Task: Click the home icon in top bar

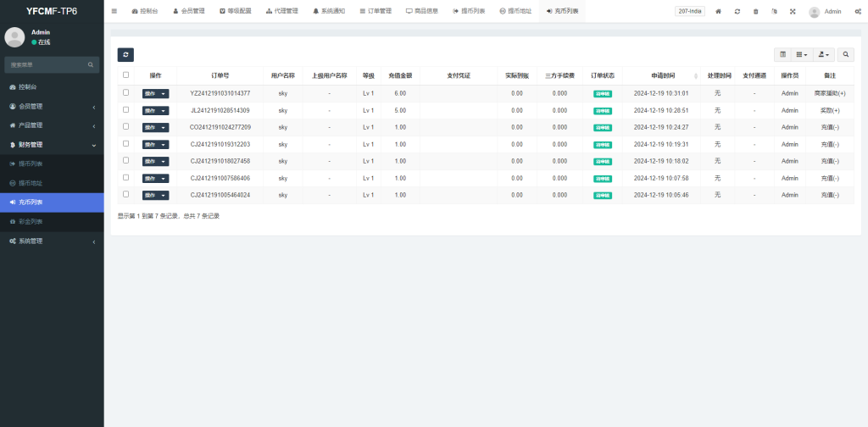Action: (719, 11)
